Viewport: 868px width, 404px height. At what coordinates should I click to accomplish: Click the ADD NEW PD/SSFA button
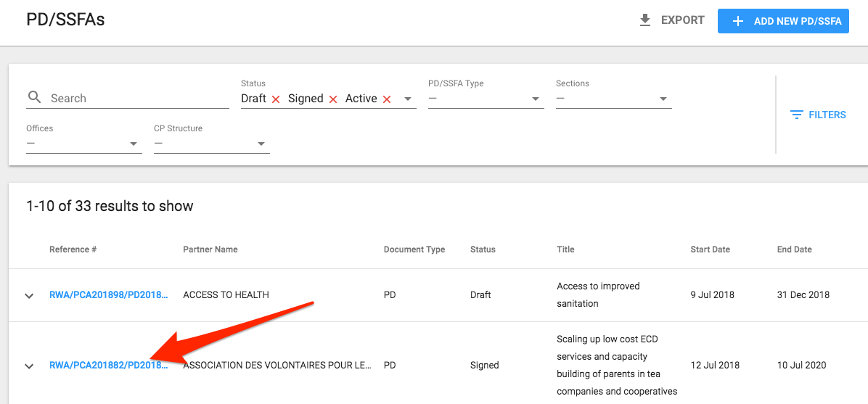click(783, 21)
